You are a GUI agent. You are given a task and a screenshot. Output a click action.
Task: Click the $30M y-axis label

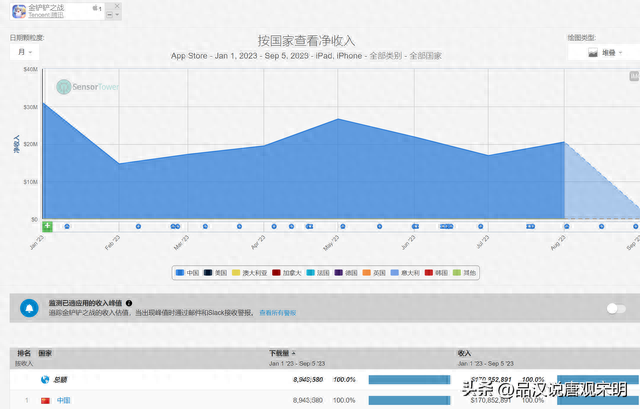click(30, 107)
